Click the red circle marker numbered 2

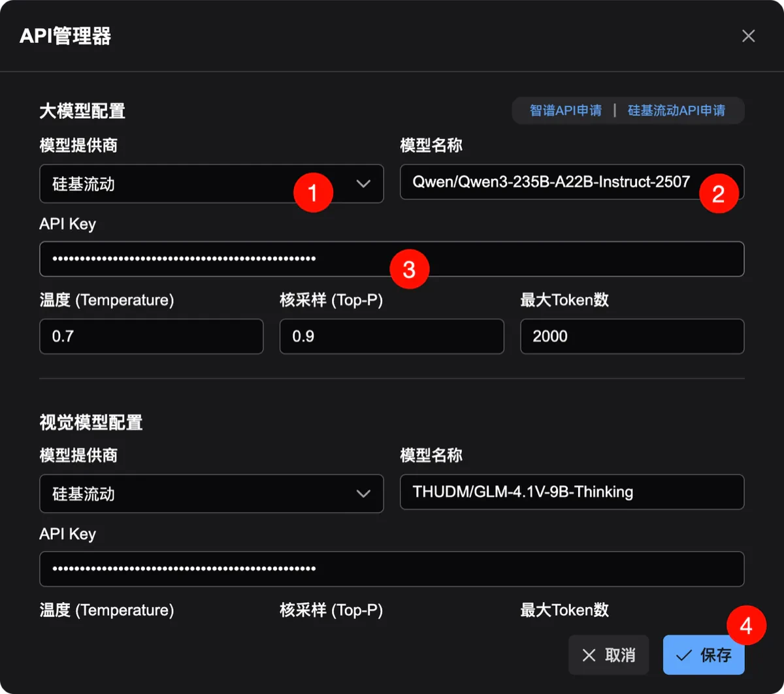tap(718, 193)
